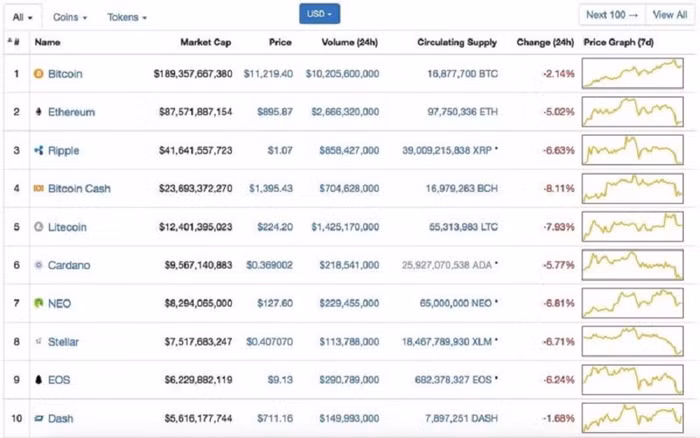View Bitcoin 7-day price graph
The height and width of the screenshot is (438, 700).
(635, 74)
